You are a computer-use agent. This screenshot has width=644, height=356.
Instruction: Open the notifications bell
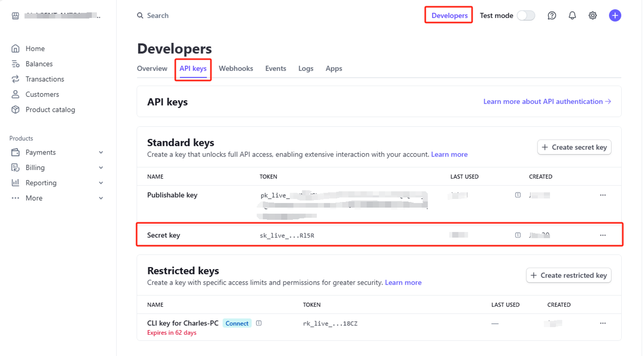pyautogui.click(x=572, y=15)
